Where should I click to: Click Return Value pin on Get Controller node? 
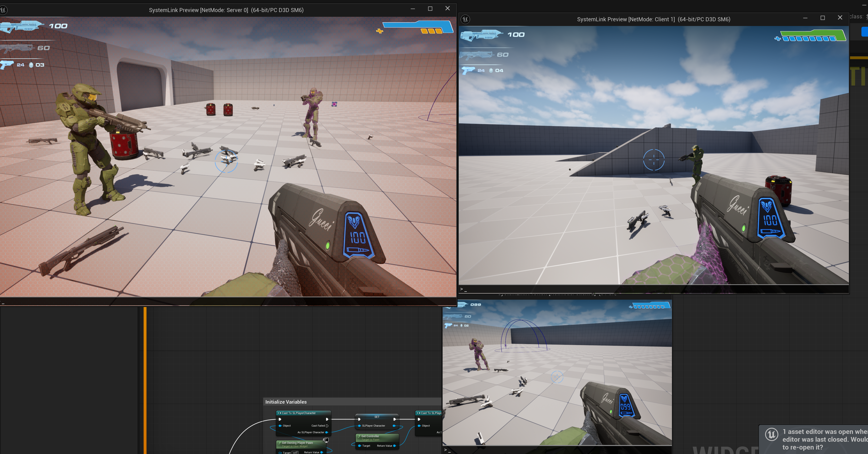point(395,446)
